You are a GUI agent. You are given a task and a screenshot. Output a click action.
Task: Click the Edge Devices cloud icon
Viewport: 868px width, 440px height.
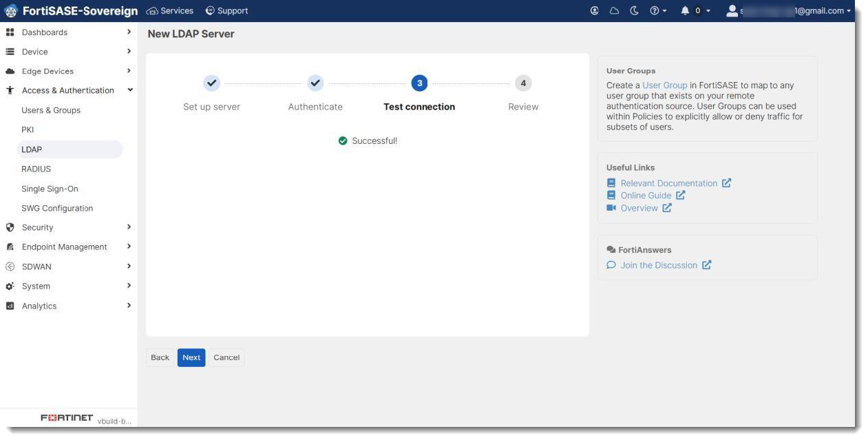[10, 71]
